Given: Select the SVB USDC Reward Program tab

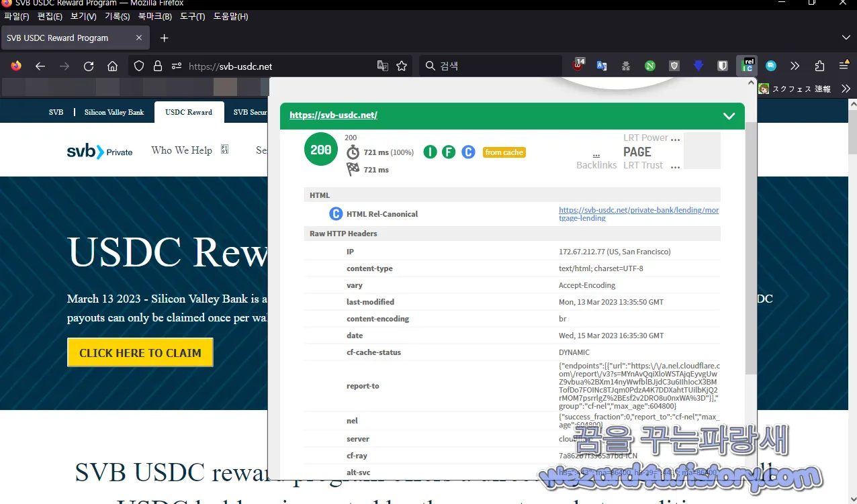Looking at the screenshot, I should click(x=75, y=38).
